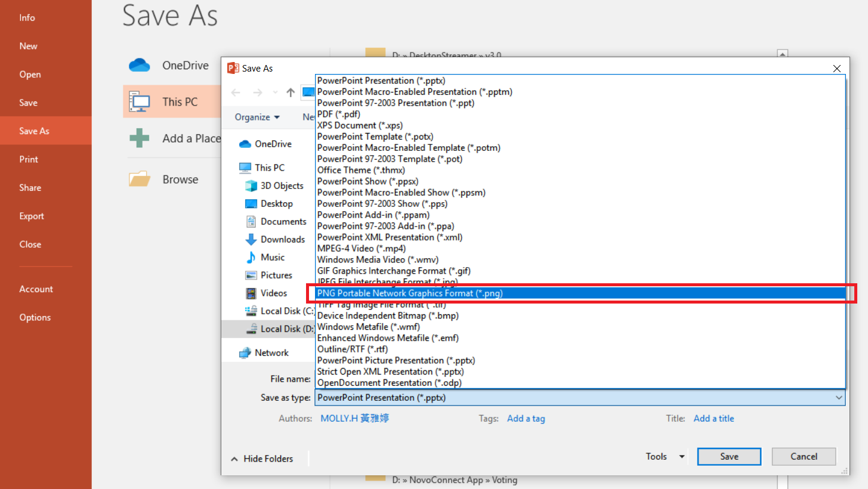
Task: Open the Print tab in backstage menu
Action: coord(46,159)
